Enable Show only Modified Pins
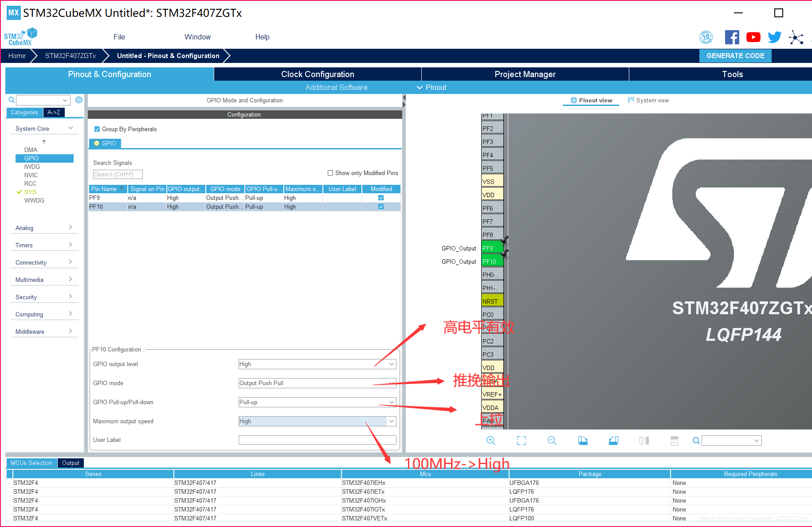 [x=330, y=173]
